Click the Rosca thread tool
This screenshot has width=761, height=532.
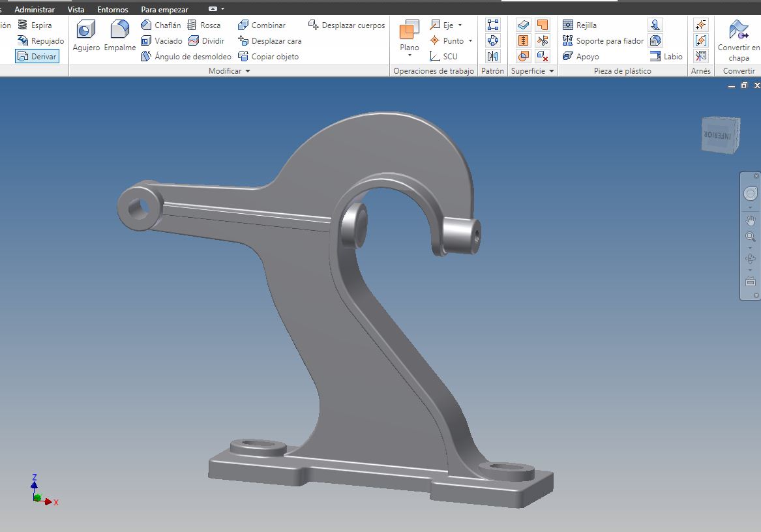[204, 25]
